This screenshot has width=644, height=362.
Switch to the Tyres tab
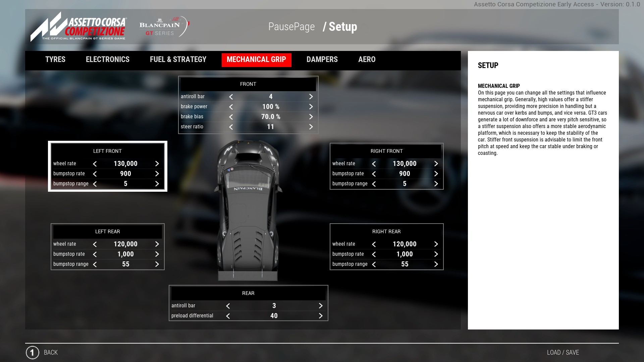tap(55, 60)
